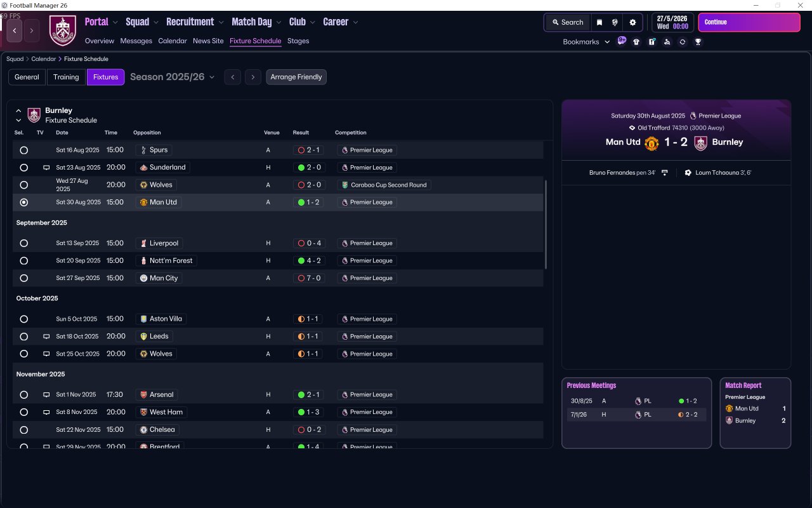Click the 27/5/2026 date and time display
This screenshot has height=508, width=812.
(673, 22)
